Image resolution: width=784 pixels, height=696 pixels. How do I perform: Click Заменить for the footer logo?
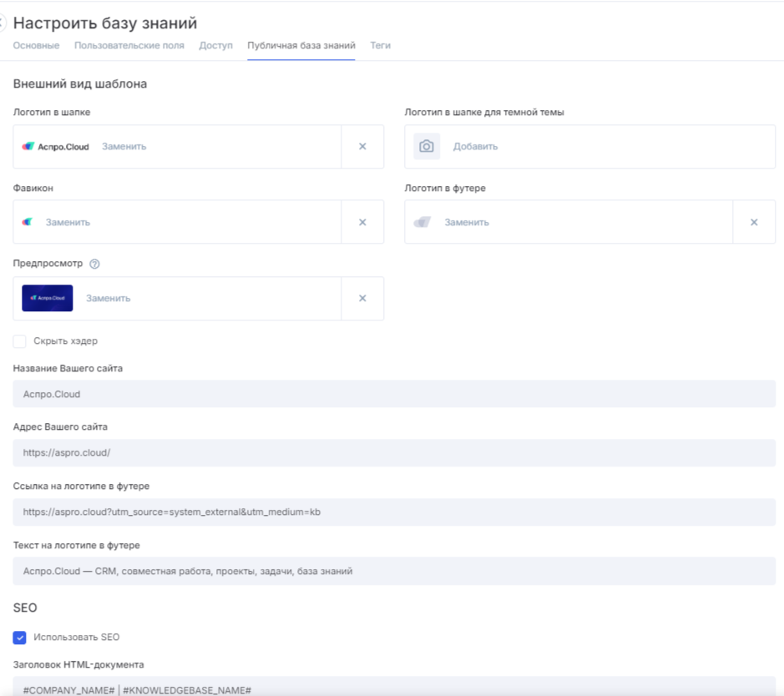point(467,223)
